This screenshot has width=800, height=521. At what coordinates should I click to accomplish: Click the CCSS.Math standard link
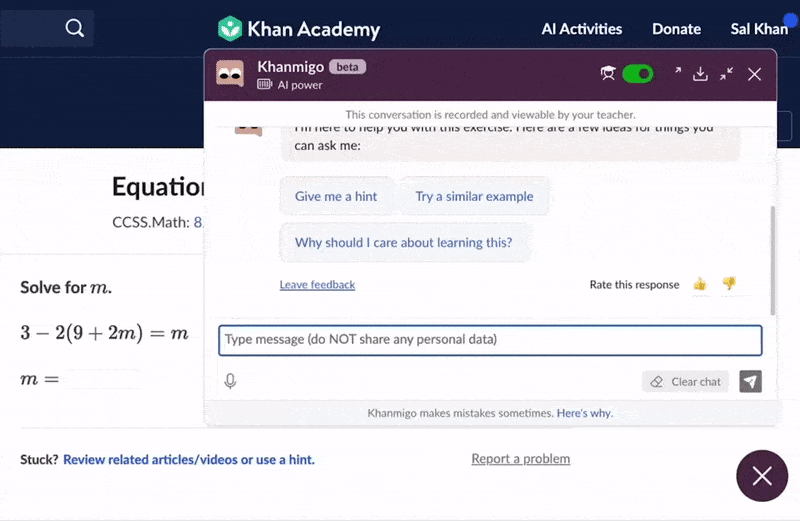198,222
